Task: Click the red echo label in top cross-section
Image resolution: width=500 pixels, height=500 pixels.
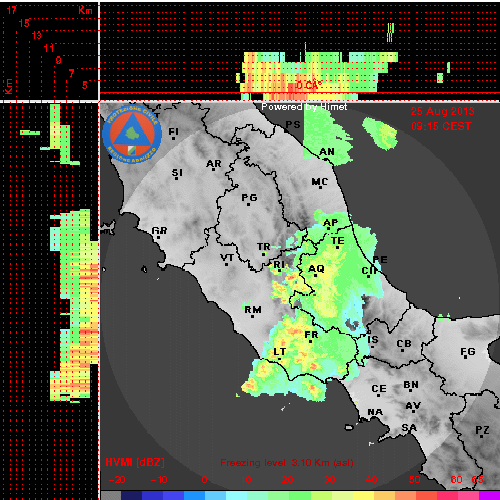Action: pos(309,85)
